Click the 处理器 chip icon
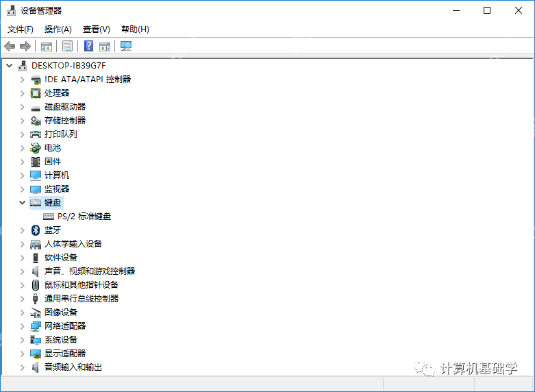The height and width of the screenshot is (392, 535). 36,93
